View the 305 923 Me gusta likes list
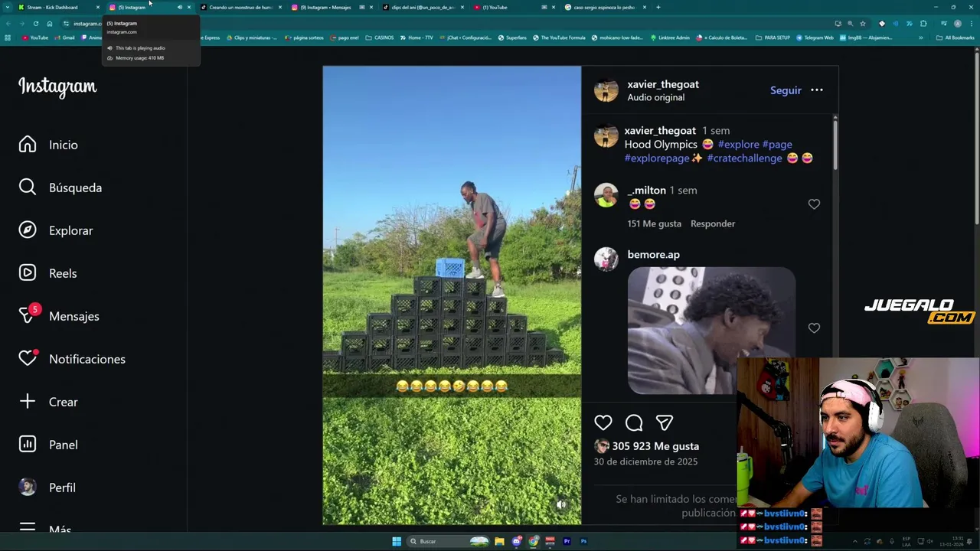Screen dimensions: 980x551 (655, 446)
